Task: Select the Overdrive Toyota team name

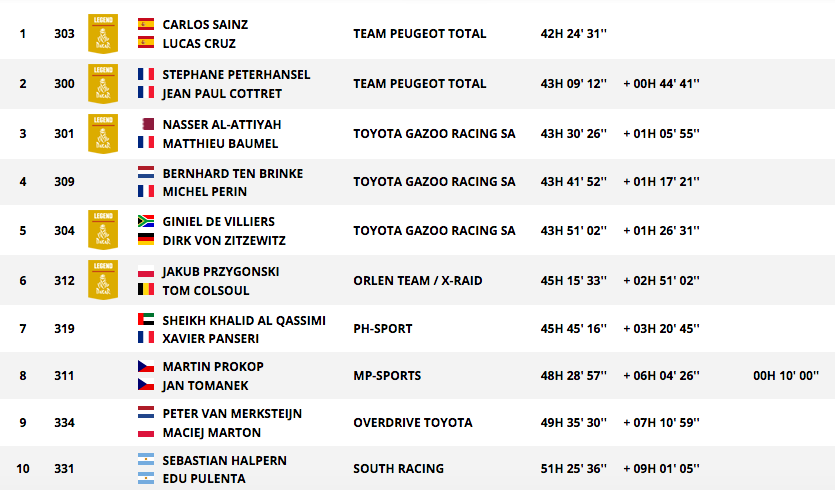Action: (x=413, y=422)
